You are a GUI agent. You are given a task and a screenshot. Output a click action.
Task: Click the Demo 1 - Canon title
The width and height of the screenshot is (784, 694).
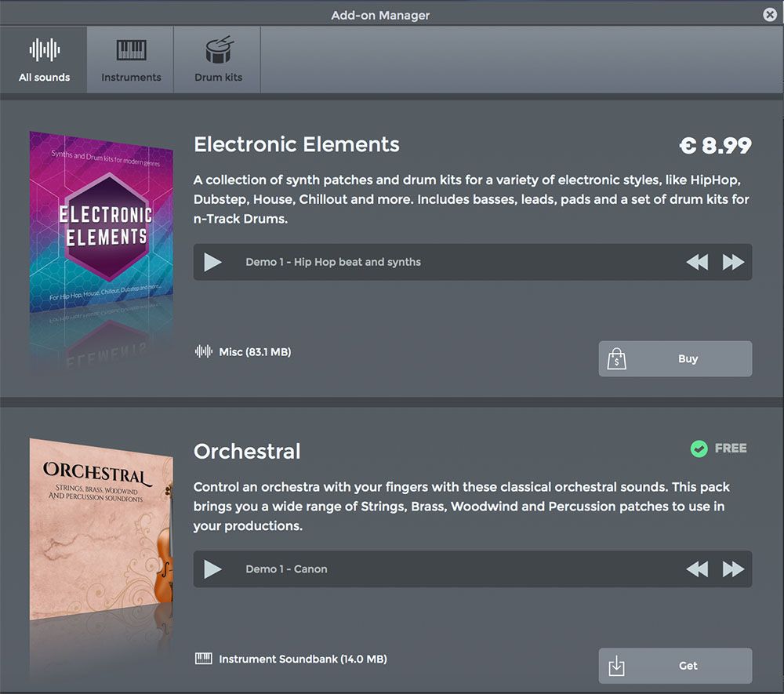(x=286, y=569)
